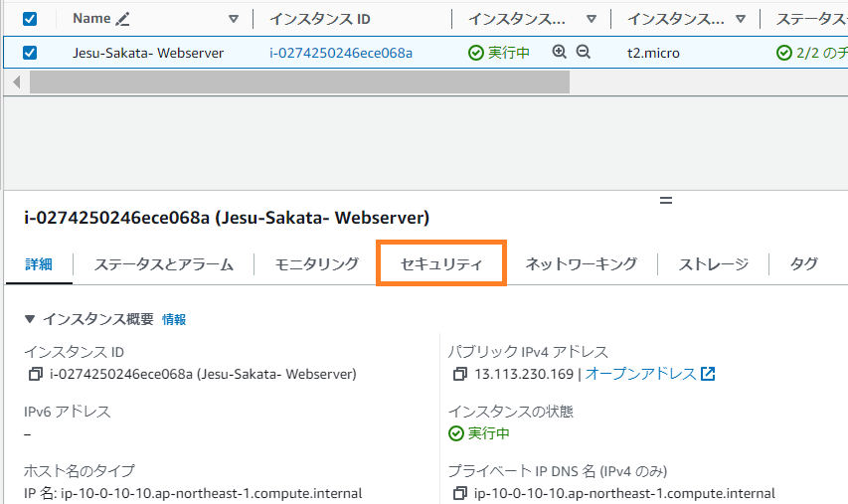
Task: Click zoom-out magnifier icon beside 実行中
Action: coord(583,52)
